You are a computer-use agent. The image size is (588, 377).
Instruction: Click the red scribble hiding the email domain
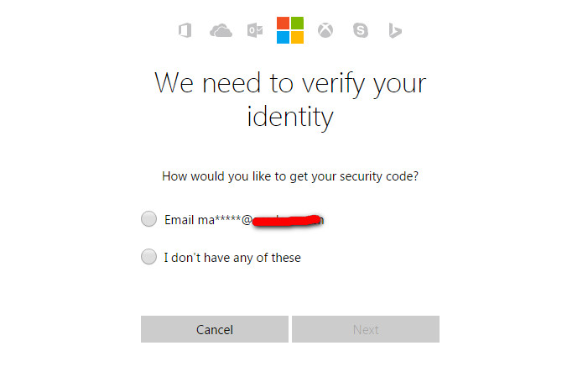pyautogui.click(x=285, y=222)
